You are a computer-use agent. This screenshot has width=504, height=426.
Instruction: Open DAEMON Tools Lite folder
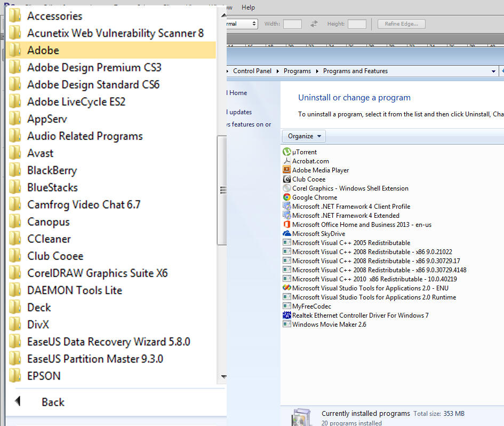click(110, 290)
